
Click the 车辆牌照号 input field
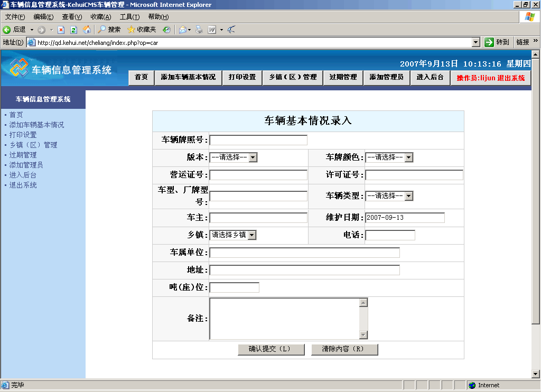click(258, 140)
